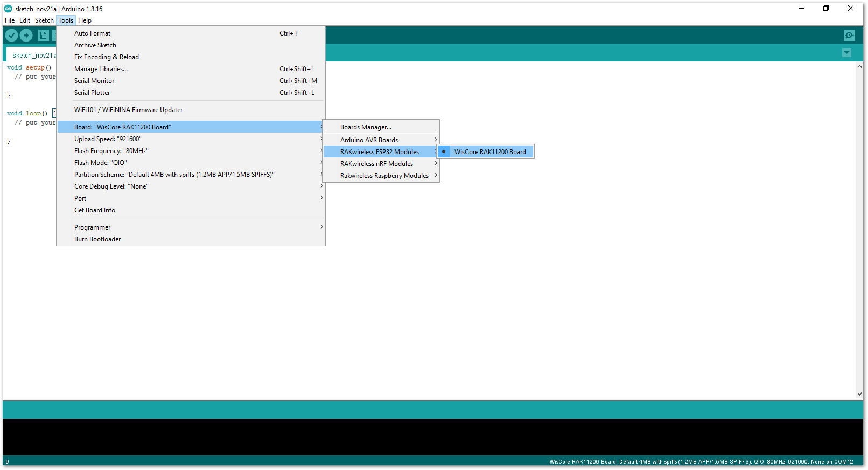Choose Auto Format from Tools menu
Image resolution: width=868 pixels, height=470 pixels.
(191, 33)
